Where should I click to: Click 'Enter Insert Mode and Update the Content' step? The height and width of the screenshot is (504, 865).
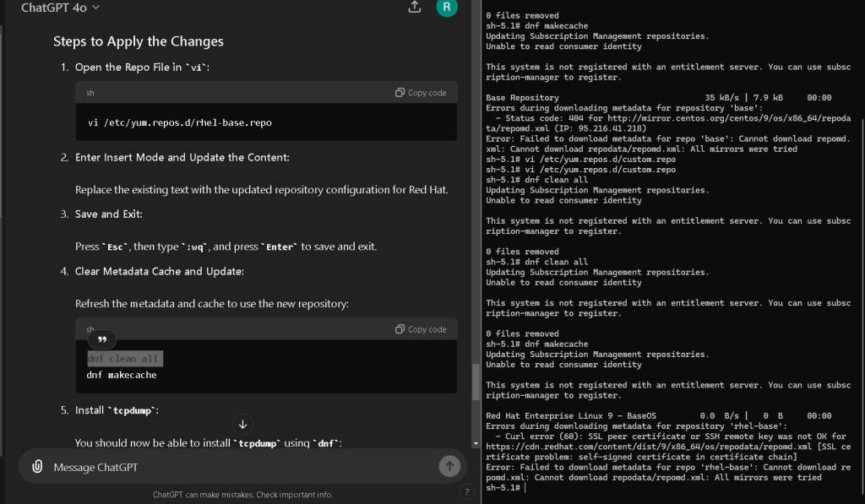pyautogui.click(x=182, y=158)
